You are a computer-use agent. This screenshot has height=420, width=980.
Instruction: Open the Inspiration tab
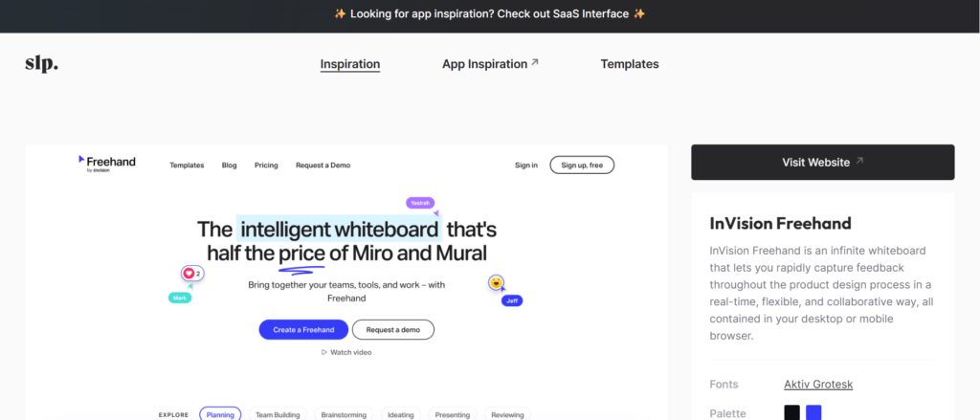[350, 64]
